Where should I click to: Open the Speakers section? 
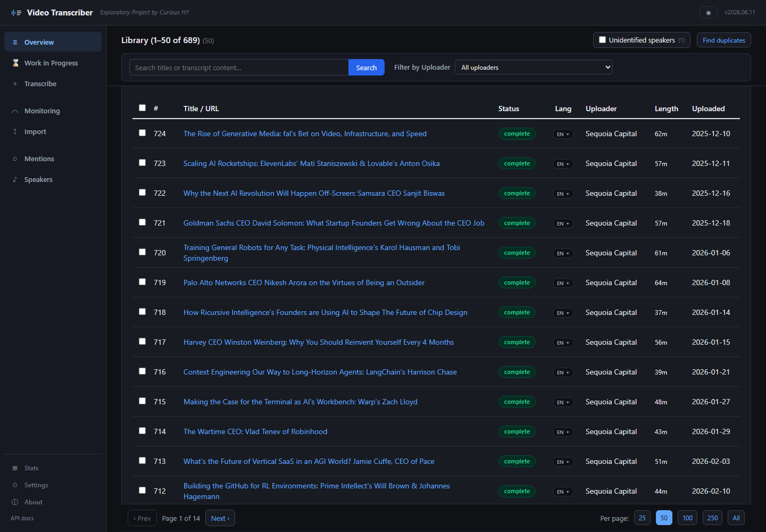click(53, 179)
